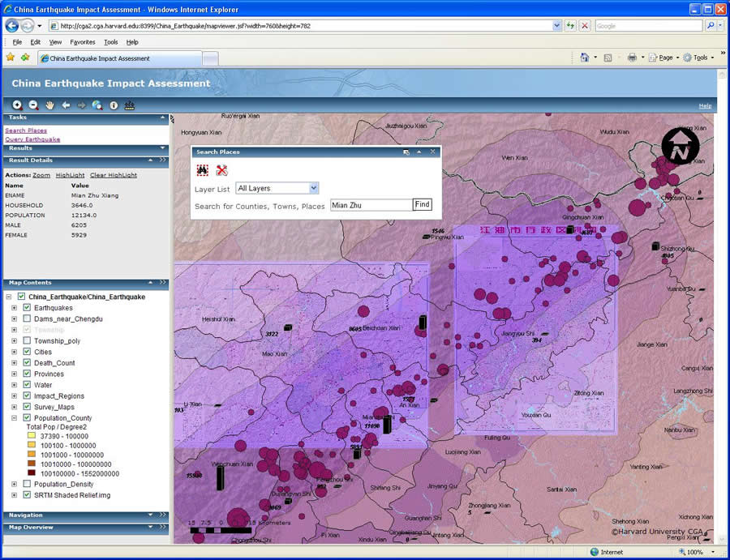Collapse the China_Earthquake root node
Image resolution: width=730 pixels, height=560 pixels.
8,297
